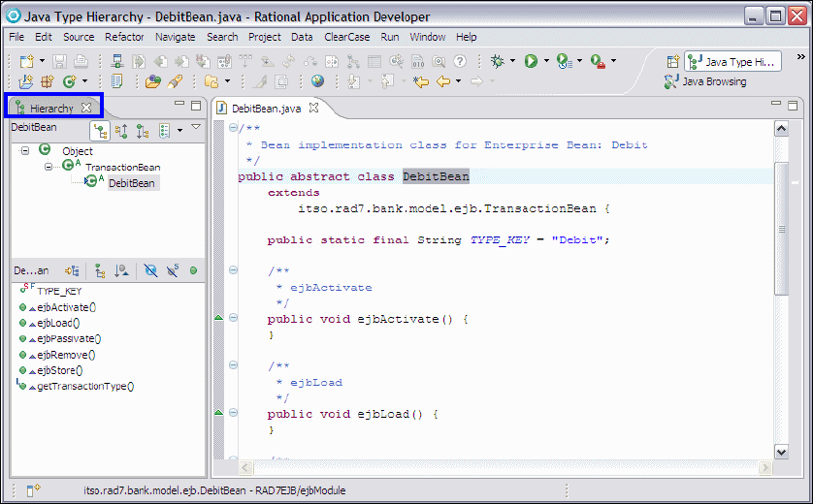Click Show the Supertype Hierarchy icon
This screenshot has height=504, width=813.
click(x=121, y=130)
